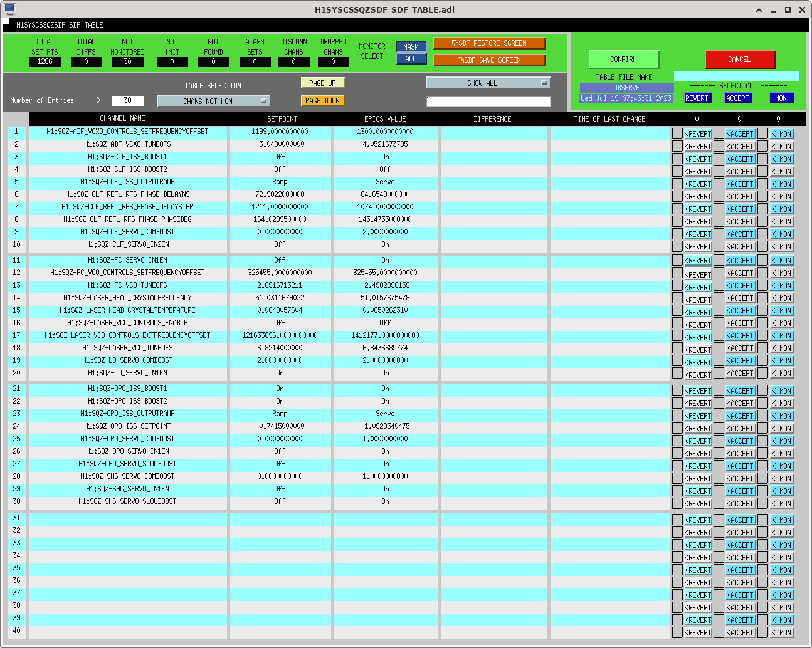Go to next page with PAGE DOWN
812x648 pixels.
(323, 101)
